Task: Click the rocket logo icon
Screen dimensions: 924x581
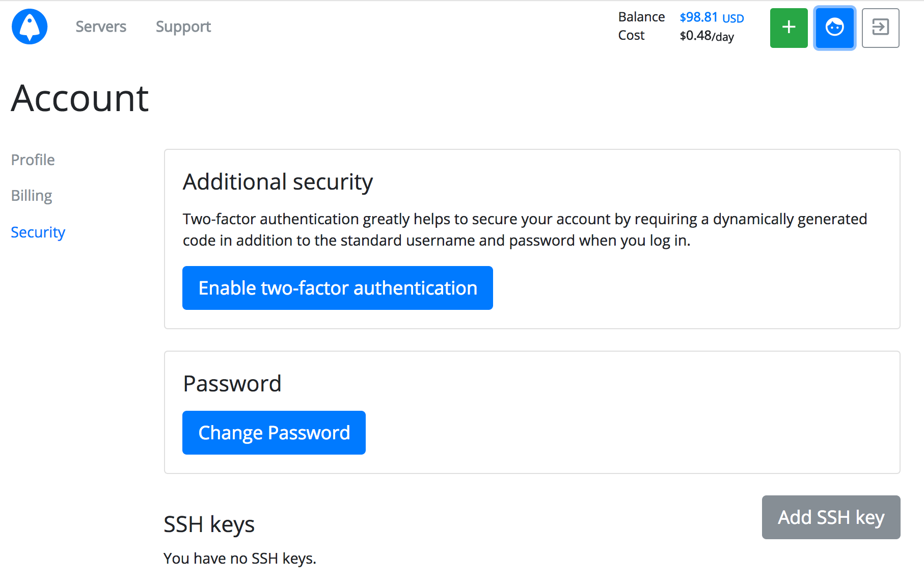Action: click(x=30, y=27)
